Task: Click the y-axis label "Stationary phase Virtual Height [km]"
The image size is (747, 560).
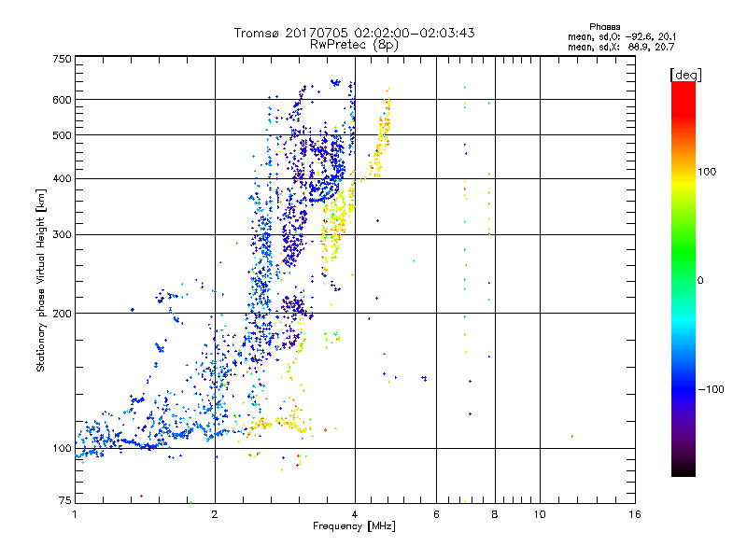Action: [x=40, y=280]
